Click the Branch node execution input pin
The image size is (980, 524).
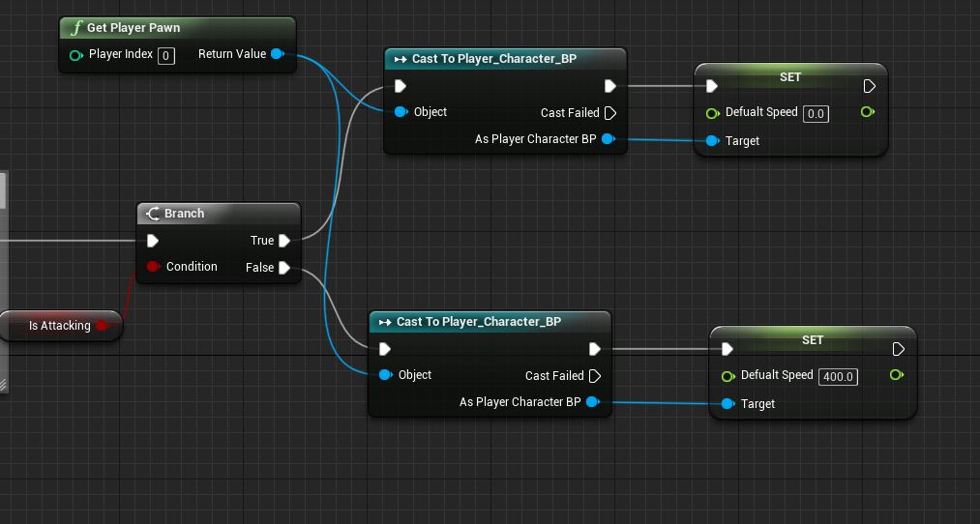click(152, 241)
